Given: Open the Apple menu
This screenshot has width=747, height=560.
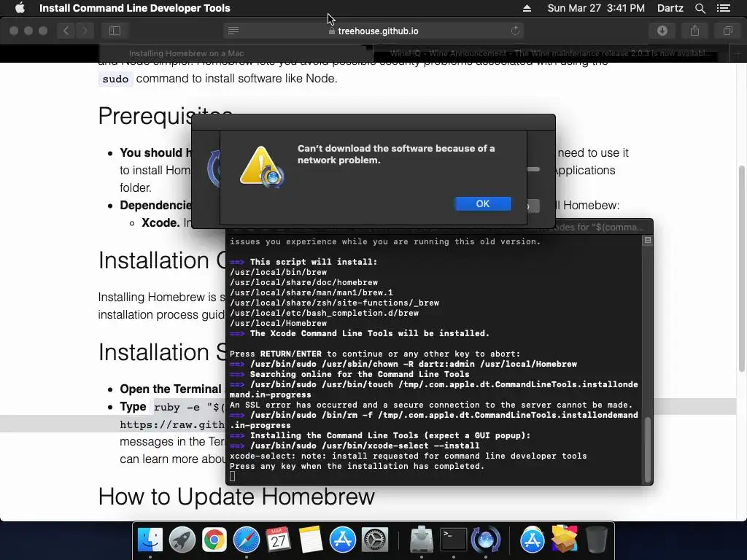Looking at the screenshot, I should [20, 8].
